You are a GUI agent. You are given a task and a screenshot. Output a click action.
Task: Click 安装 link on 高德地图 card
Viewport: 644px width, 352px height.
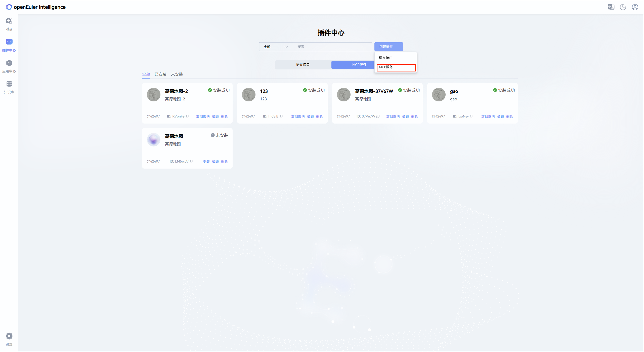(206, 162)
